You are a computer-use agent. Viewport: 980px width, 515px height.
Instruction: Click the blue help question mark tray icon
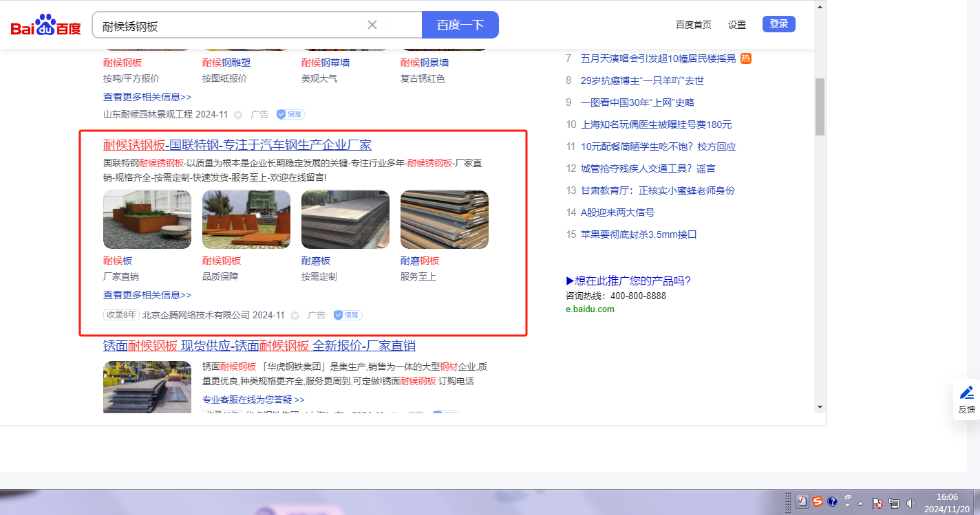(832, 501)
